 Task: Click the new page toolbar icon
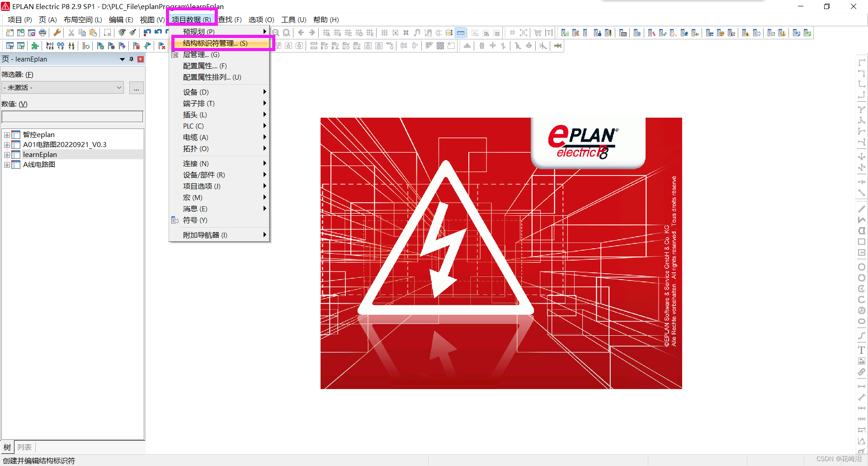tap(9, 33)
